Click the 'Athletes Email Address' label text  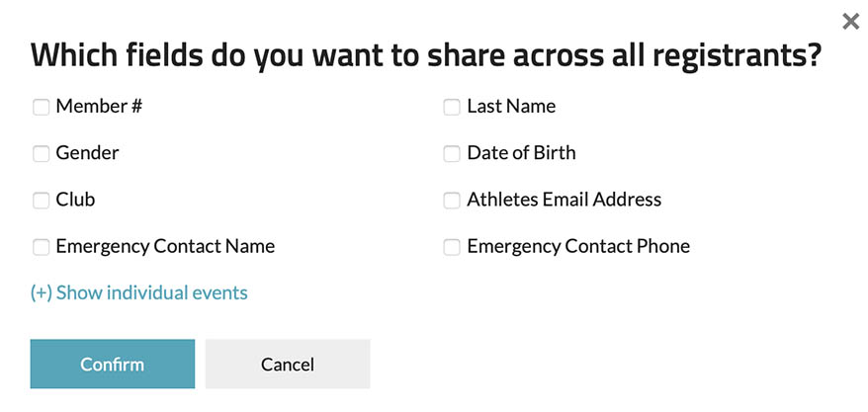pos(564,201)
